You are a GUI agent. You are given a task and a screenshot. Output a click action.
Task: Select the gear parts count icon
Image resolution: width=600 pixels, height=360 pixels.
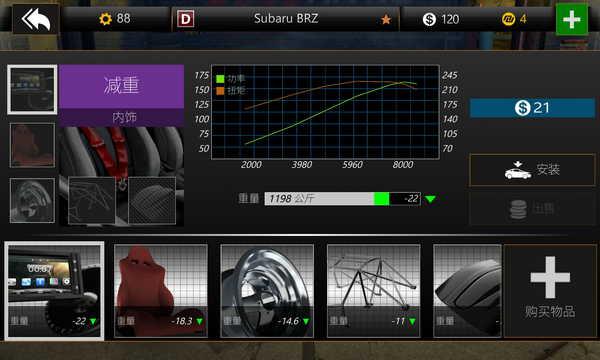tap(105, 19)
